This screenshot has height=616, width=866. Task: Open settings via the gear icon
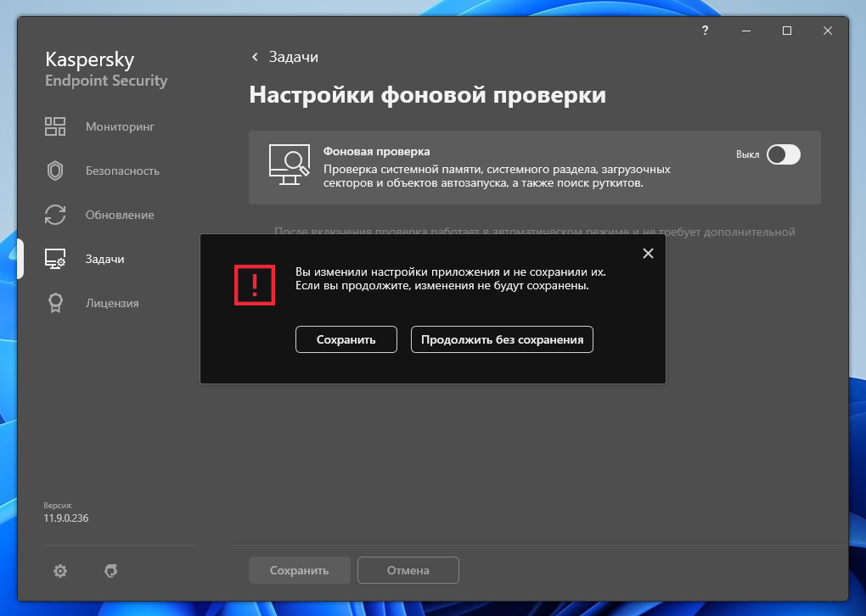[60, 571]
